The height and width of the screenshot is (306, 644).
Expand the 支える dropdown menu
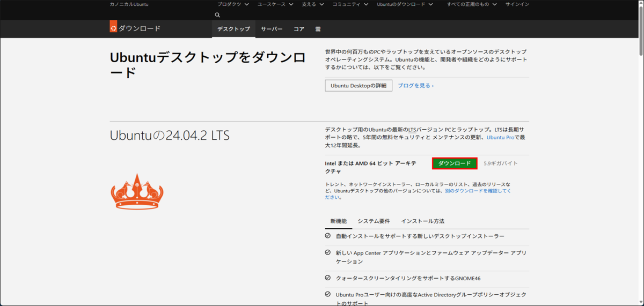coord(313,4)
